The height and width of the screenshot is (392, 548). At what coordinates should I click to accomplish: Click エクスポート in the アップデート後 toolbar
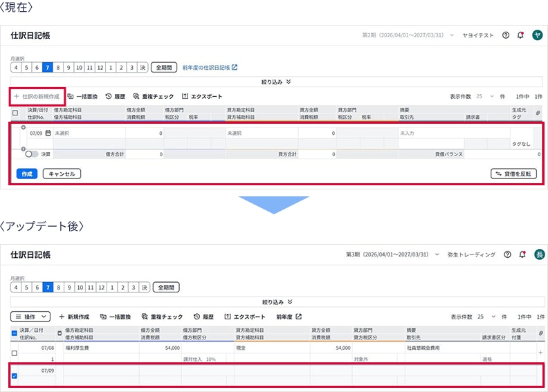pyautogui.click(x=245, y=317)
